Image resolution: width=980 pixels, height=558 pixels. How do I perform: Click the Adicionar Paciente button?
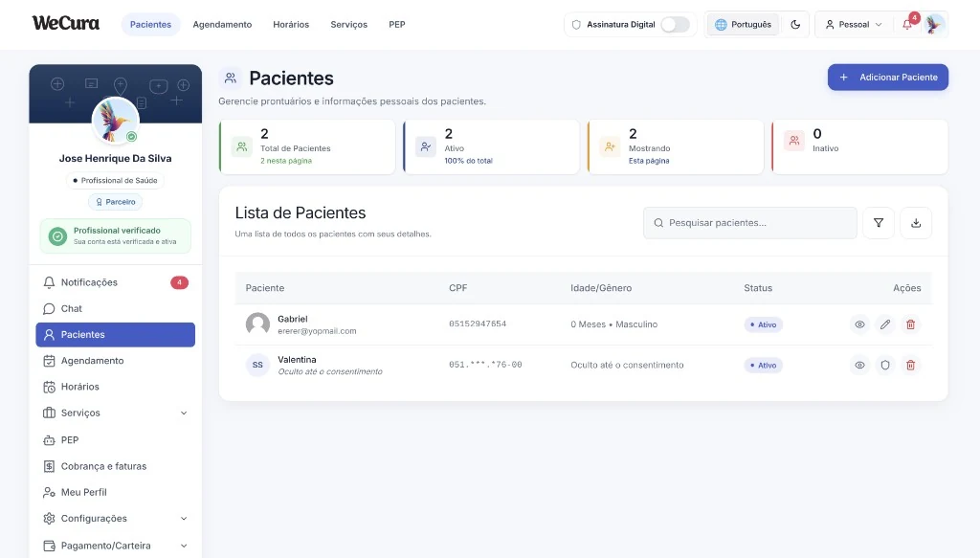[x=887, y=77]
